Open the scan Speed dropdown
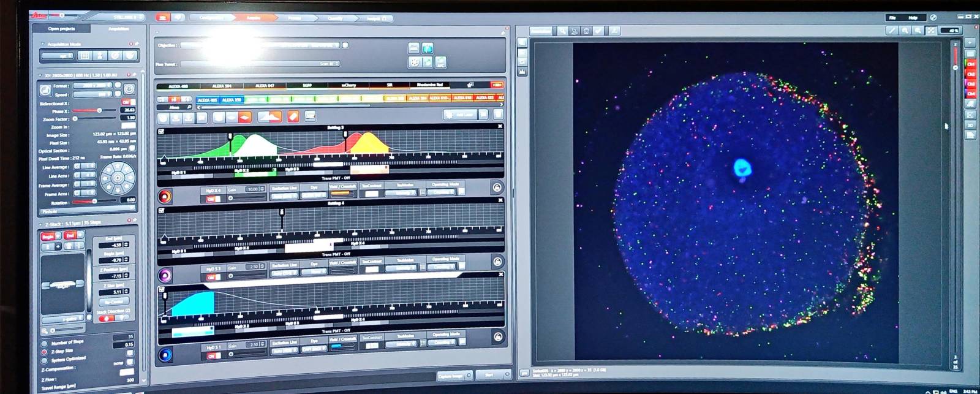 [92, 94]
